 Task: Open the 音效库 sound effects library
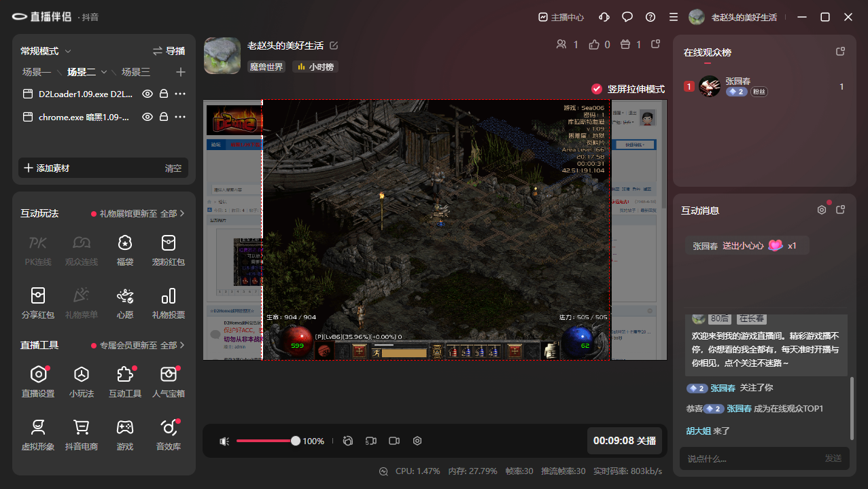tap(168, 434)
